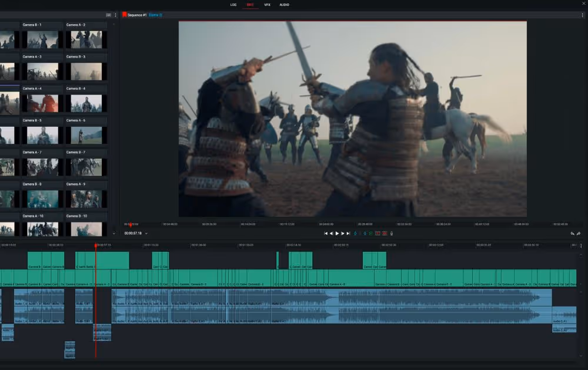Toggle the bin view mode icon
Image resolution: width=588 pixels, height=370 pixels.
pyautogui.click(x=108, y=15)
